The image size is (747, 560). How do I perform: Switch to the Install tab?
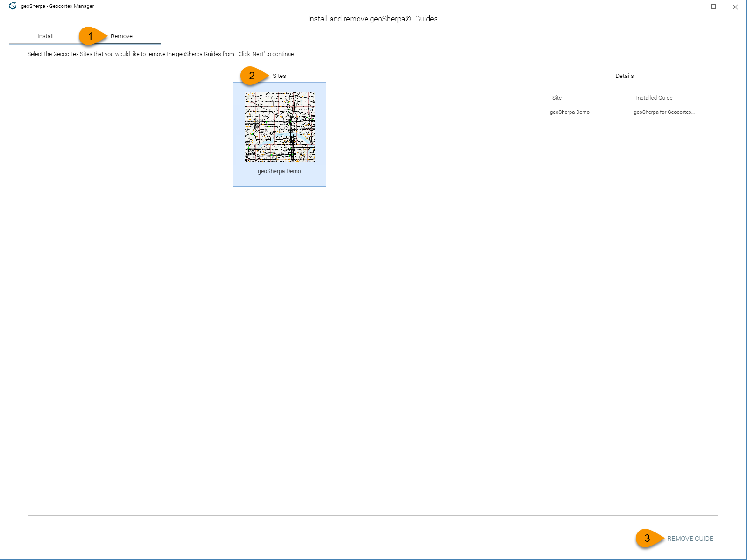coord(46,36)
